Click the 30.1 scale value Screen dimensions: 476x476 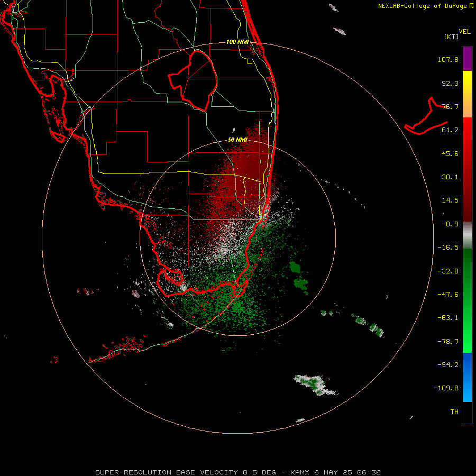point(450,177)
